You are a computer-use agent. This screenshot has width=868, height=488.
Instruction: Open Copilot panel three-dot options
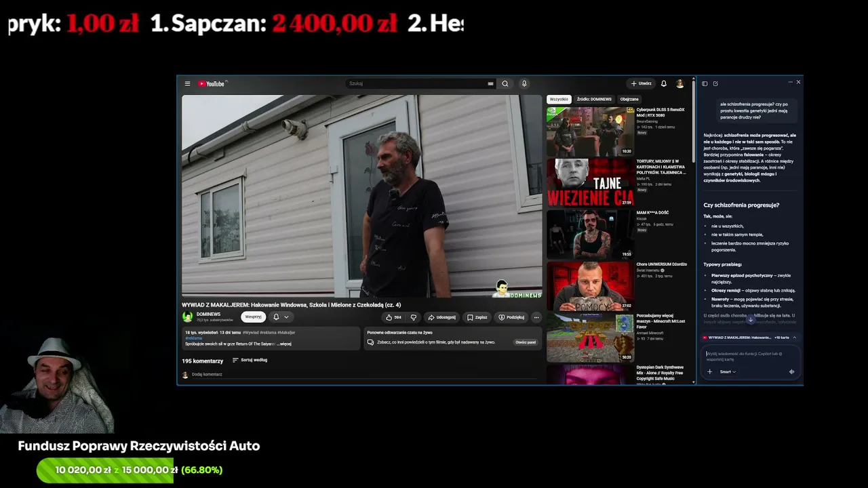coord(790,82)
